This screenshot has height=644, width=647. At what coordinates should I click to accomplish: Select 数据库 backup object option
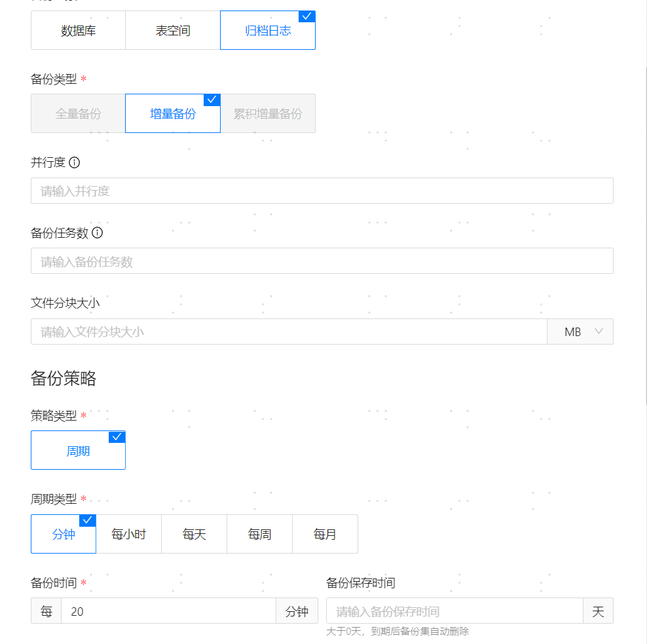(x=79, y=31)
